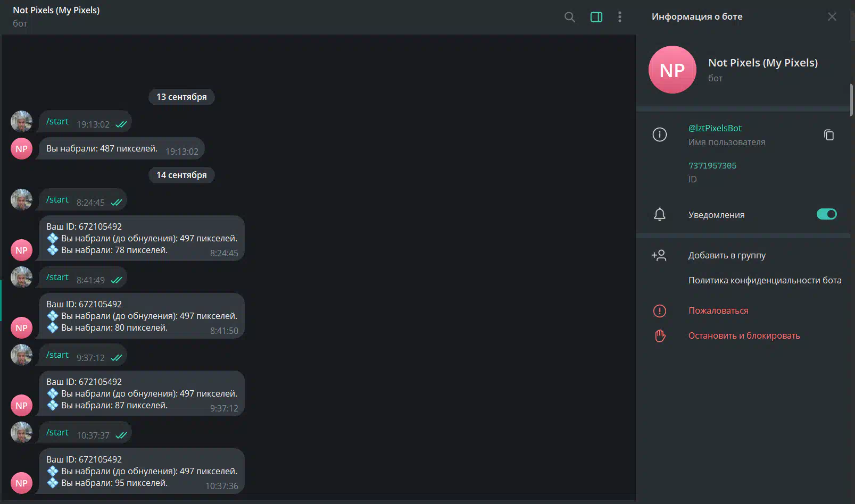Screen dimensions: 855x504
Task: Click Пожаловаться to report the bot
Action: [718, 310]
